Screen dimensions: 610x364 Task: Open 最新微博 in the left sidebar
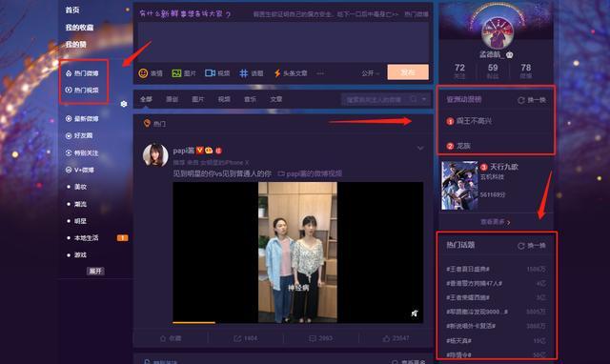(82, 118)
